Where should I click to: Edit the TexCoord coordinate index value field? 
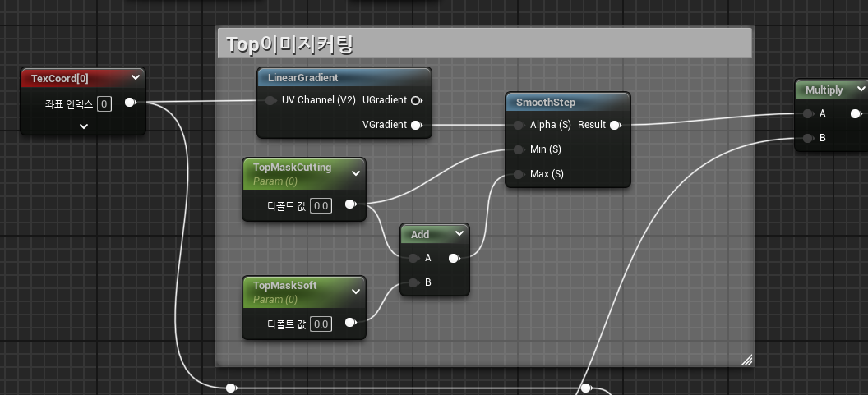104,103
